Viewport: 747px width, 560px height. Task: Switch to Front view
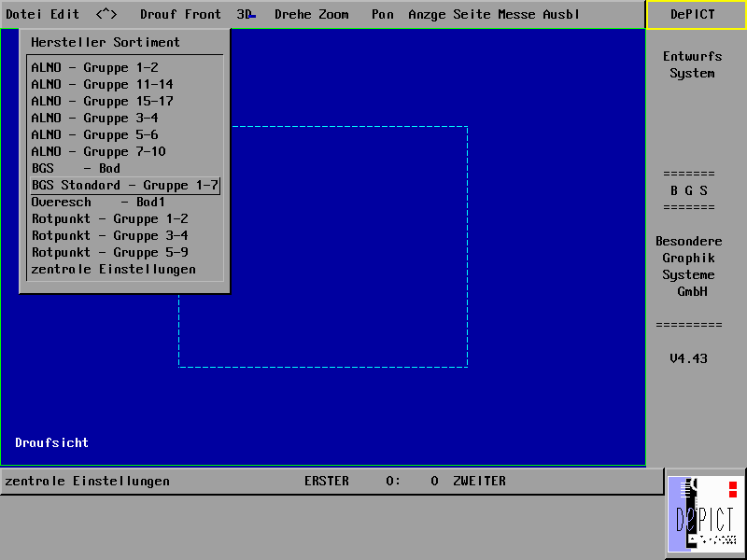pos(203,14)
